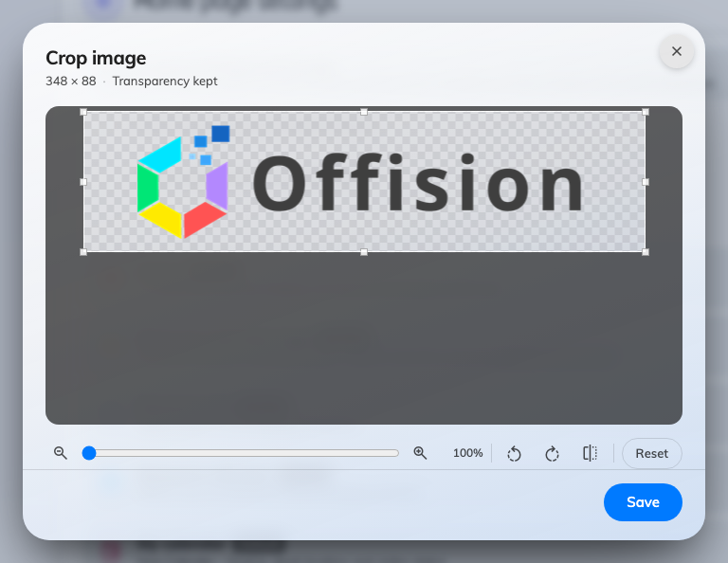Select the top-center crop handle
The width and height of the screenshot is (728, 563).
pos(364,112)
